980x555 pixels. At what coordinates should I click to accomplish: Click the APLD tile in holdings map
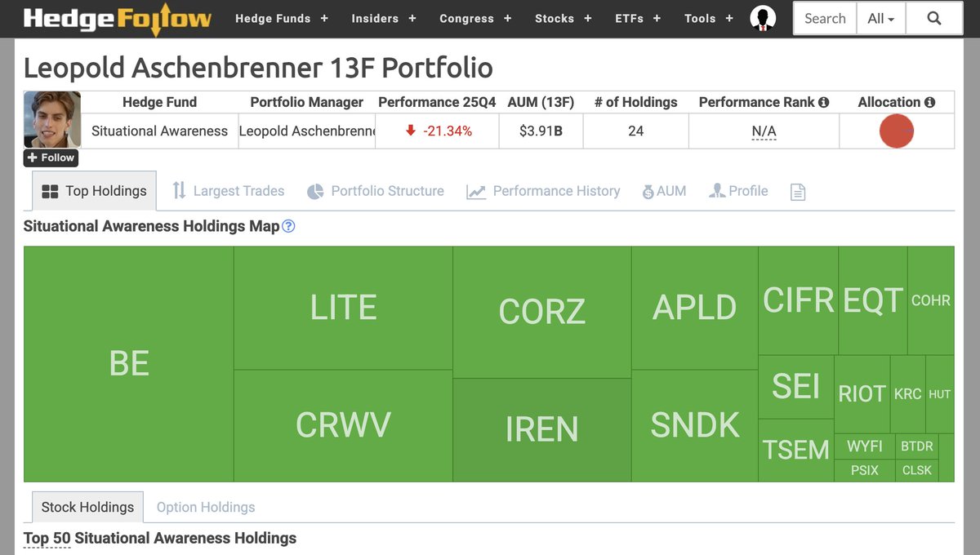[x=695, y=308]
